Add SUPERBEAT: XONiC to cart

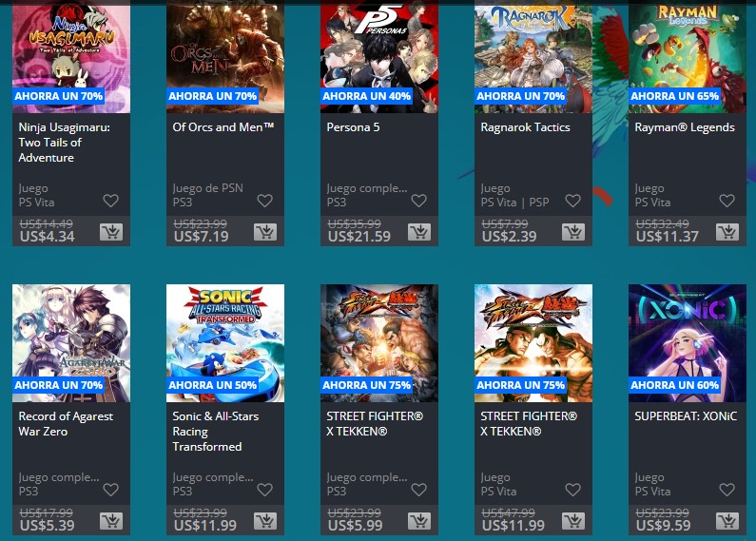click(727, 521)
